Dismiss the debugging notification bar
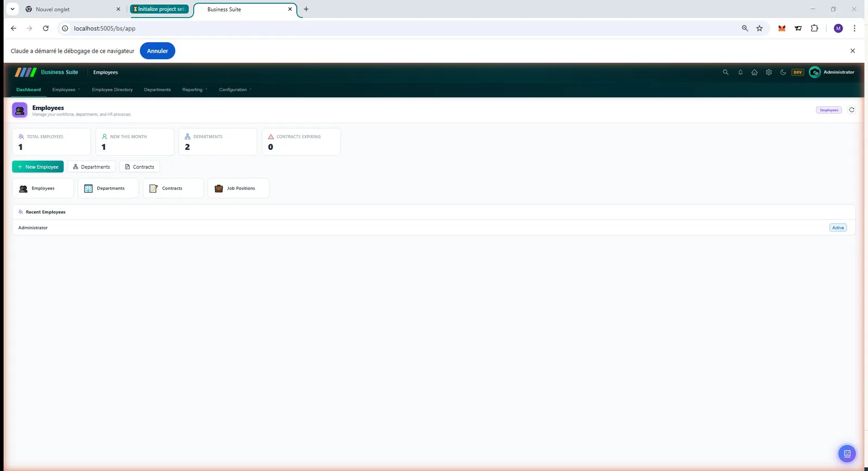This screenshot has width=868, height=471. click(x=853, y=51)
